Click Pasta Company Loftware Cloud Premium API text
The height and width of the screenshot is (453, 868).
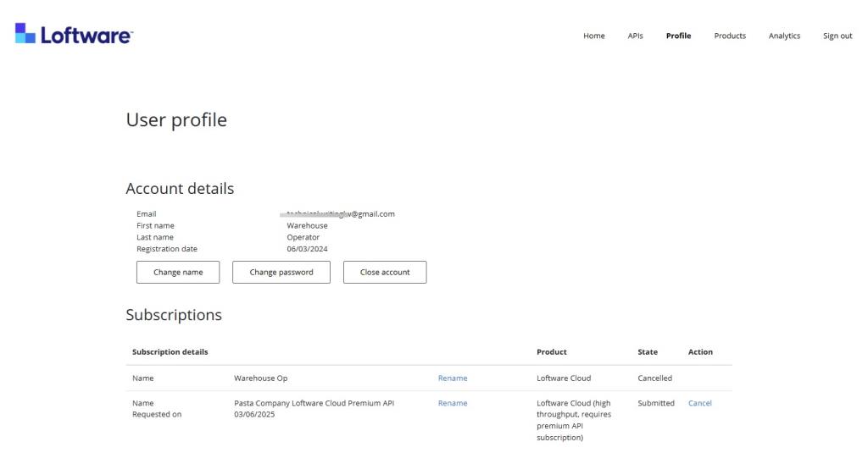[x=314, y=403]
